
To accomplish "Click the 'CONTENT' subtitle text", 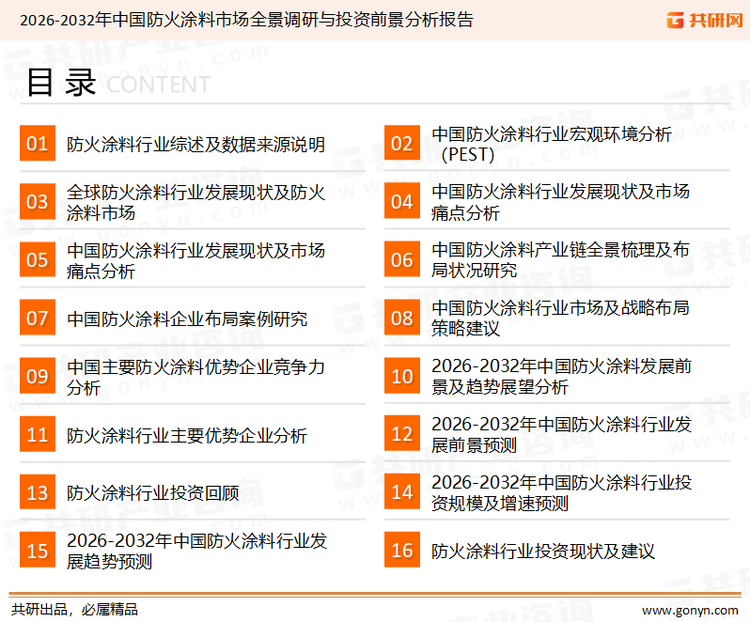I will 158,85.
